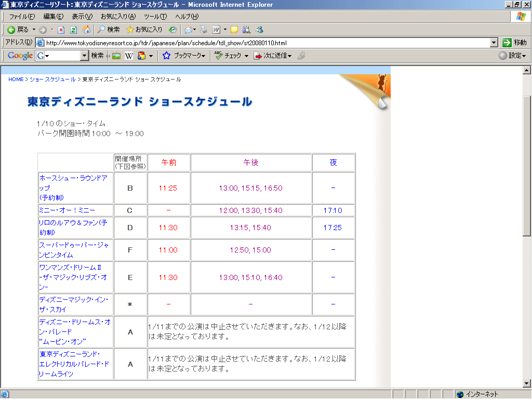Click the Back (戻る) button
This screenshot has height=399, width=532.
[x=18, y=30]
